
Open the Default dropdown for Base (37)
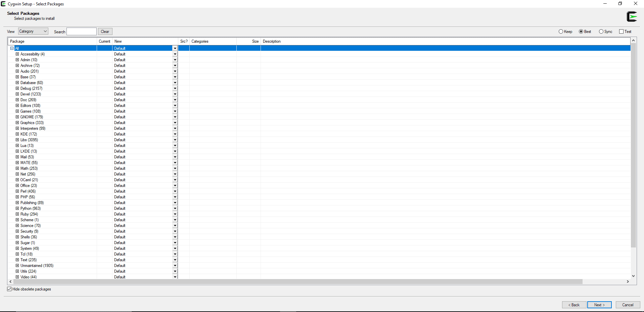pyautogui.click(x=175, y=77)
